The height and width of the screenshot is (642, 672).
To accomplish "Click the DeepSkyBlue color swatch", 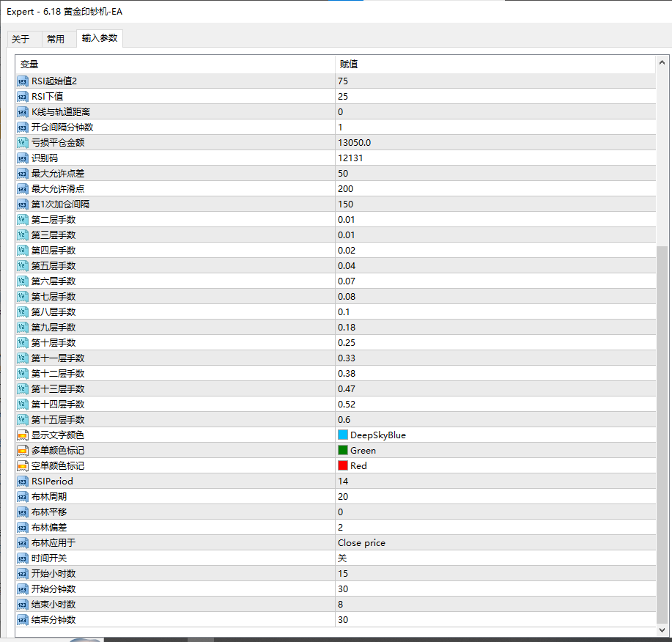I will tap(343, 435).
